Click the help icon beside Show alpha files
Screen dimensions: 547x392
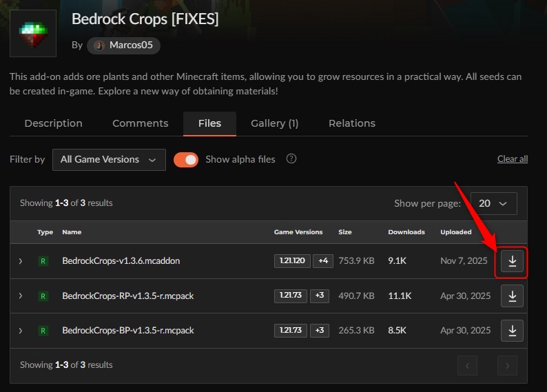291,159
